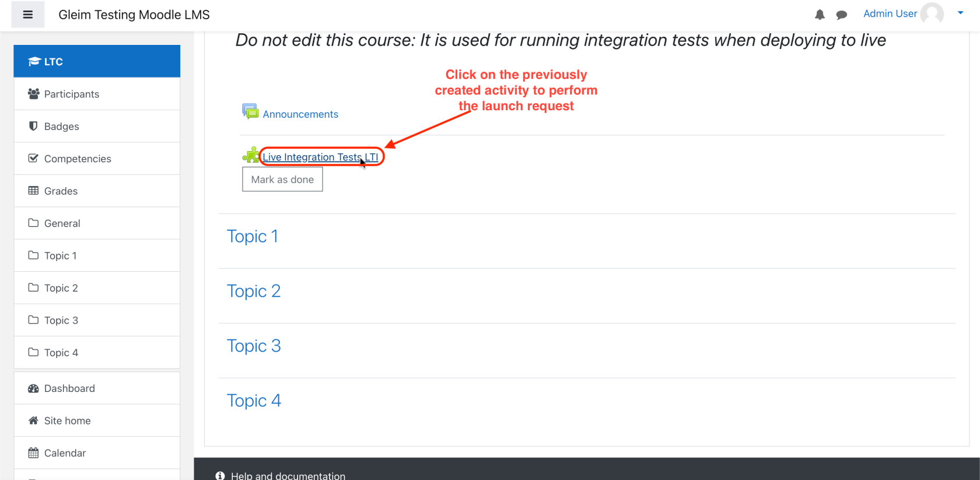This screenshot has width=980, height=480.
Task: Click the Grades table icon
Action: tap(33, 191)
